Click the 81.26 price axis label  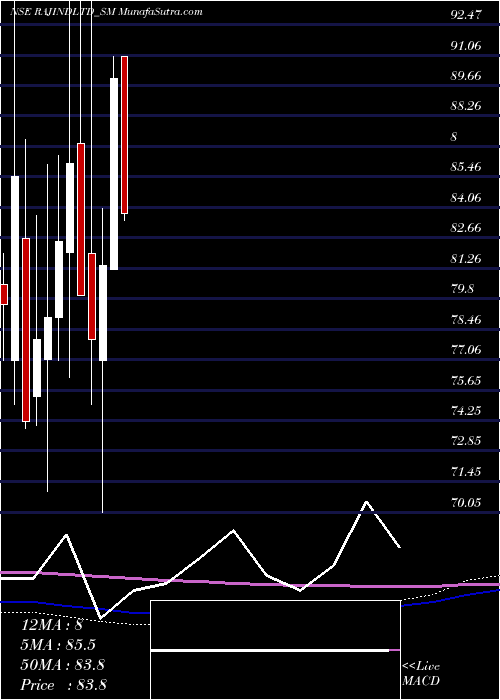(466, 258)
